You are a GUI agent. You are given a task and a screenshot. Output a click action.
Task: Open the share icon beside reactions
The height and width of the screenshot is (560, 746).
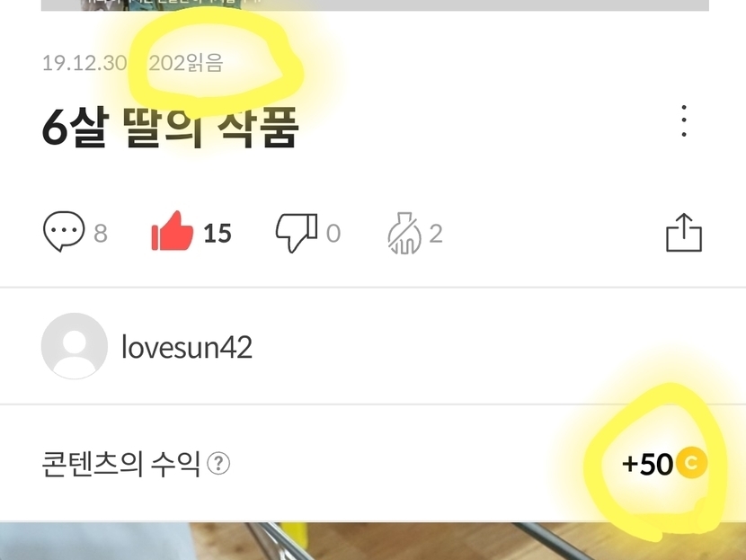click(684, 232)
